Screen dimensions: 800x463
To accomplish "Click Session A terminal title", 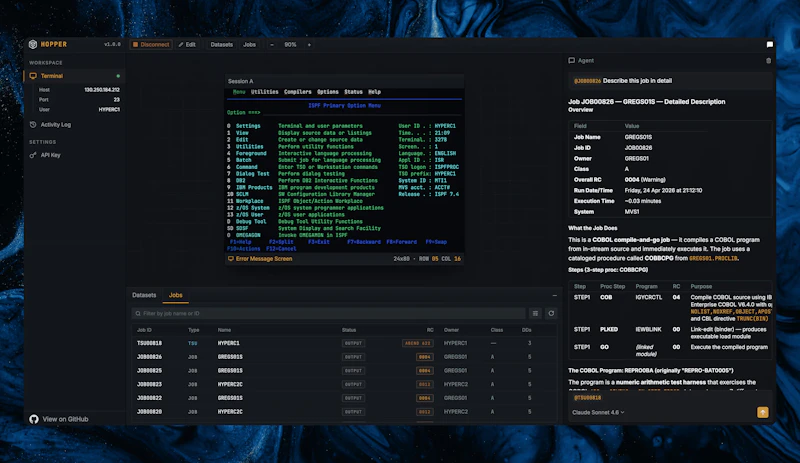I will [x=240, y=81].
